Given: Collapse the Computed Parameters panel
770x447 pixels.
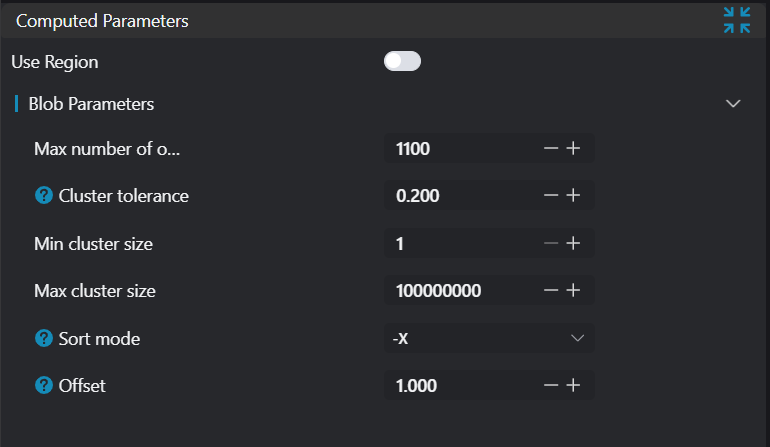Looking at the screenshot, I should tap(737, 20).
